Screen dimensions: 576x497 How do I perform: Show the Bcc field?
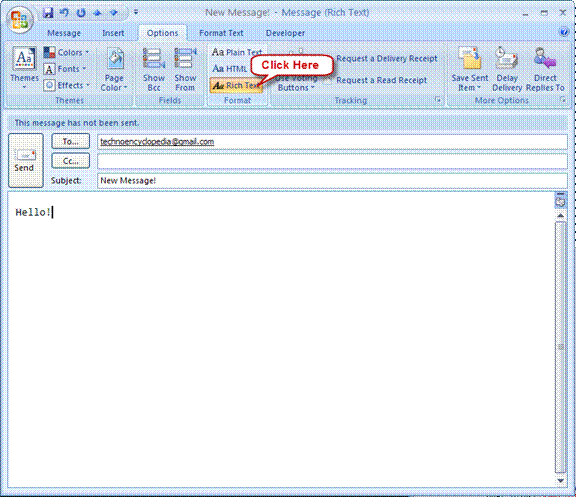pyautogui.click(x=154, y=69)
